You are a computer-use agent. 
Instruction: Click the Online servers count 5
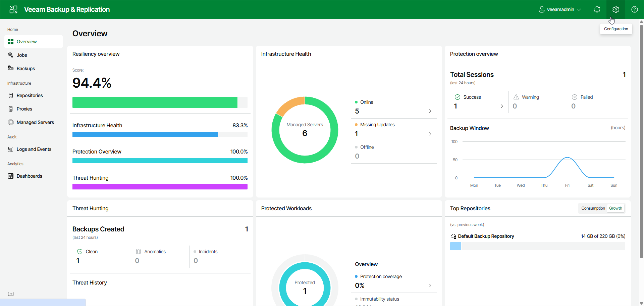[x=357, y=111]
